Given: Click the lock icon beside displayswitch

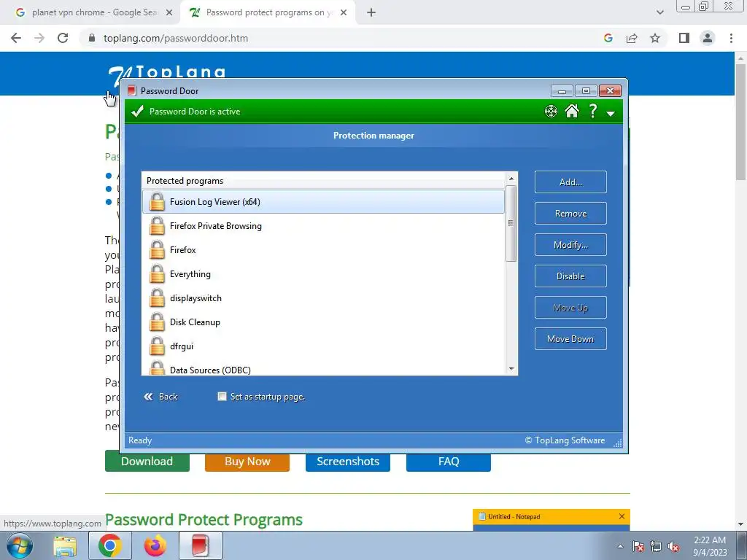Looking at the screenshot, I should 156,298.
